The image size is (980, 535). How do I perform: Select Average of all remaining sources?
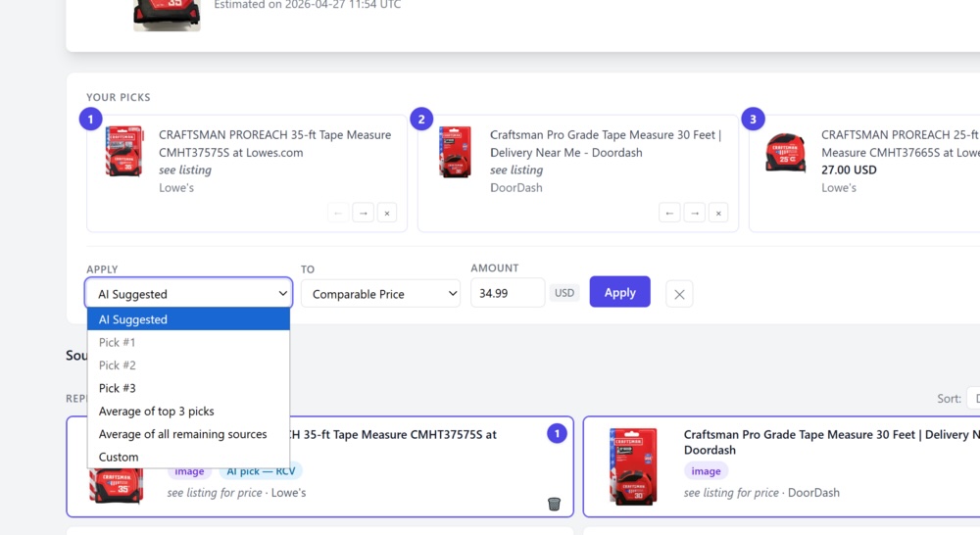pyautogui.click(x=189, y=434)
